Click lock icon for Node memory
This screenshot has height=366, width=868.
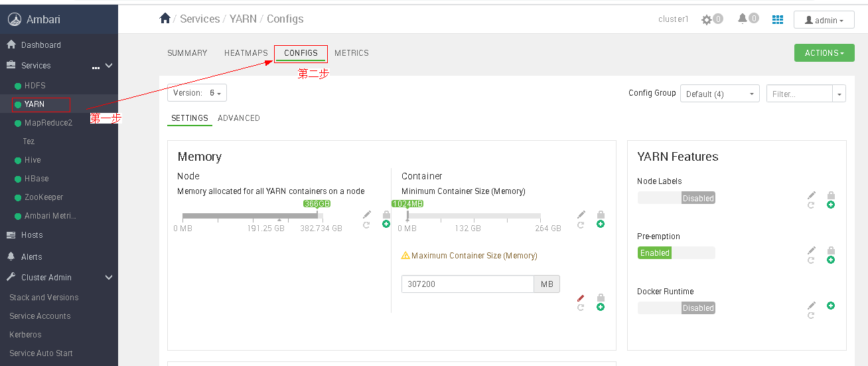[386, 215]
